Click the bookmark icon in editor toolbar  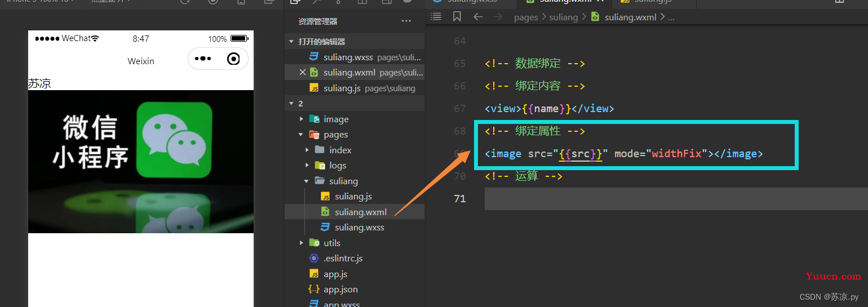pos(457,17)
